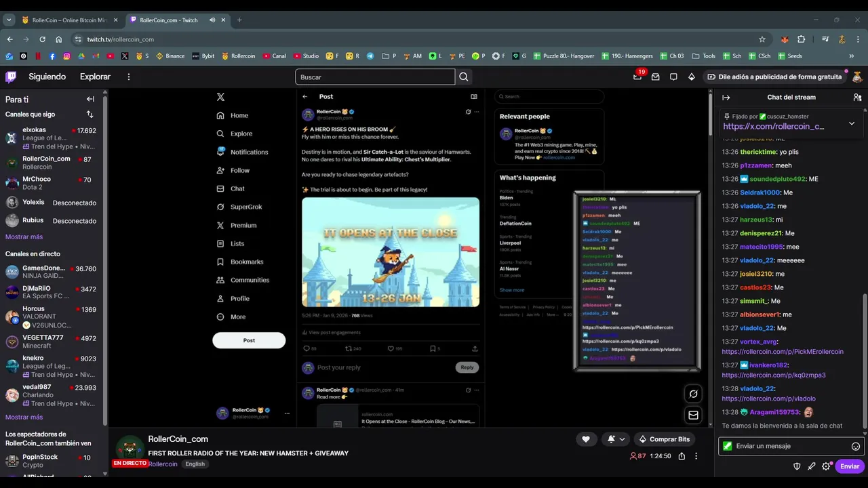The image size is (868, 488).
Task: Open the PickMErollercoin link in chat
Action: point(783,352)
